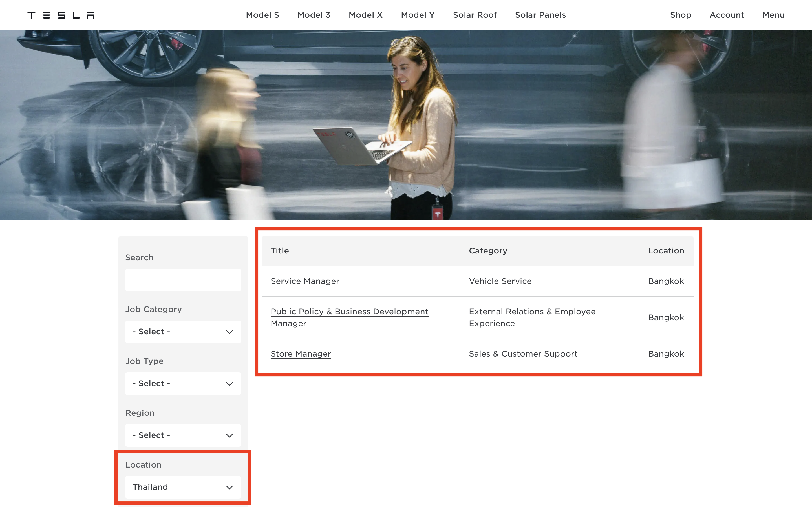Open the Service Manager job listing

(305, 281)
